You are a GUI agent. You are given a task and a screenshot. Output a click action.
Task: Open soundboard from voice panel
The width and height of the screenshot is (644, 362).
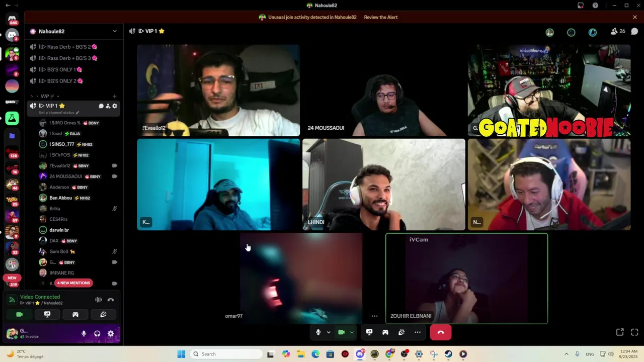103,314
